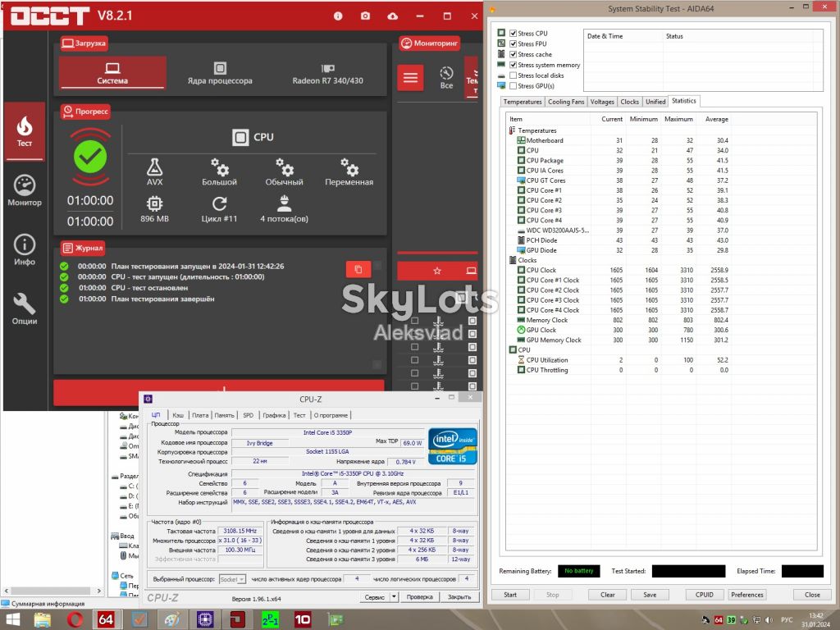Open the red hamburger menu in Мониторинг

coord(410,78)
